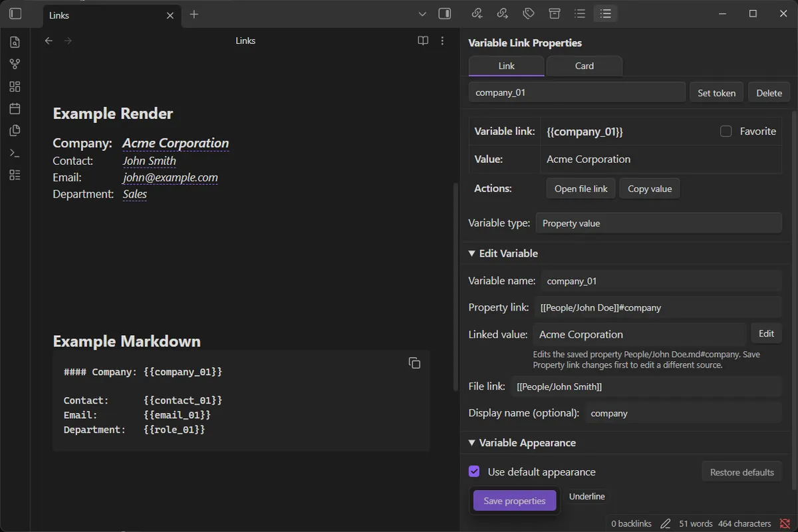Uncheck Use default appearance

(474, 471)
